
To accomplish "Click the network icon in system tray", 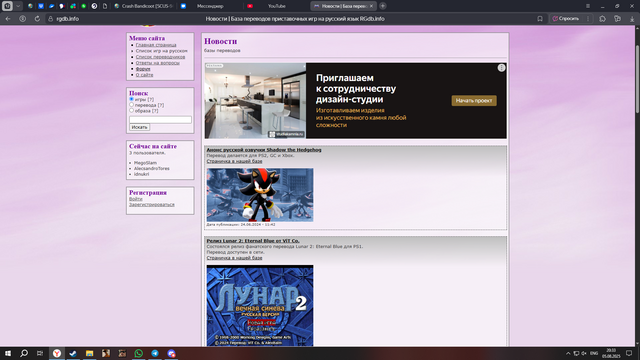I will coord(576,353).
